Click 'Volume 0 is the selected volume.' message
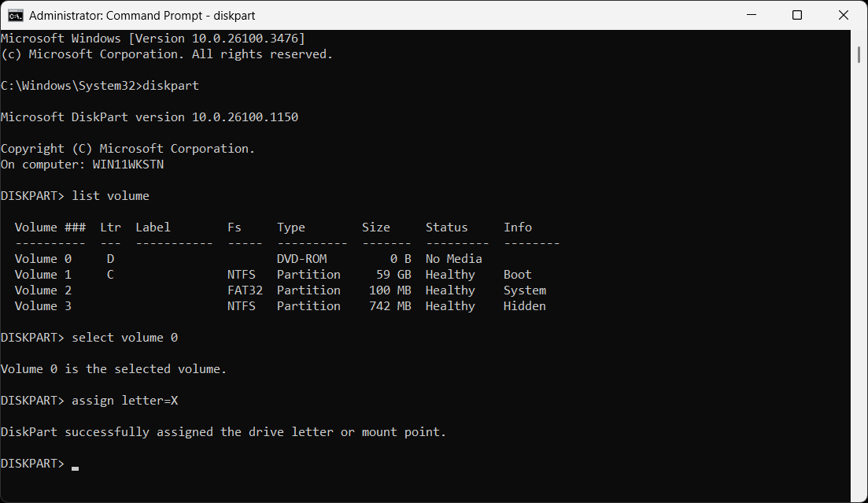This screenshot has height=503, width=868. [x=114, y=369]
